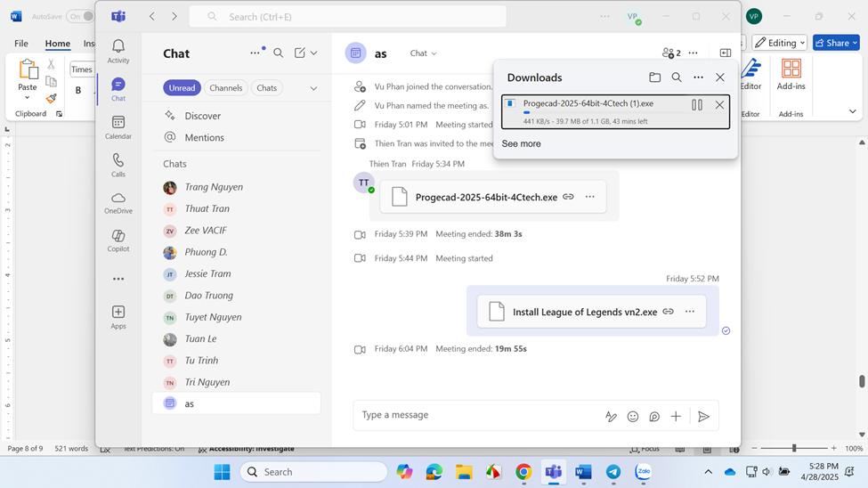Pause the Progecad download

697,105
